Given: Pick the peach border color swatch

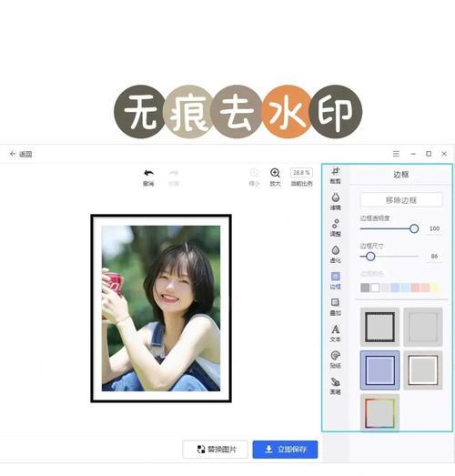Looking at the screenshot, I should click(425, 288).
